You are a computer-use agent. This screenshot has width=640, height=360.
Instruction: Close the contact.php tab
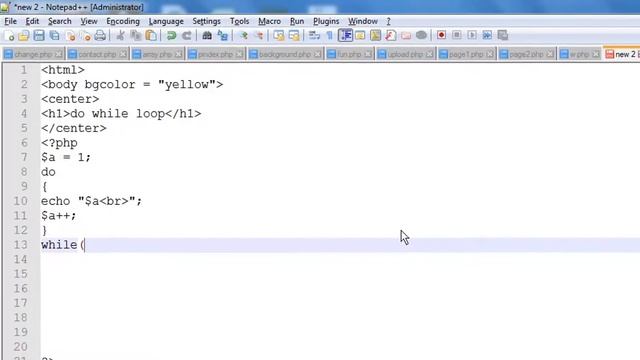click(x=123, y=54)
